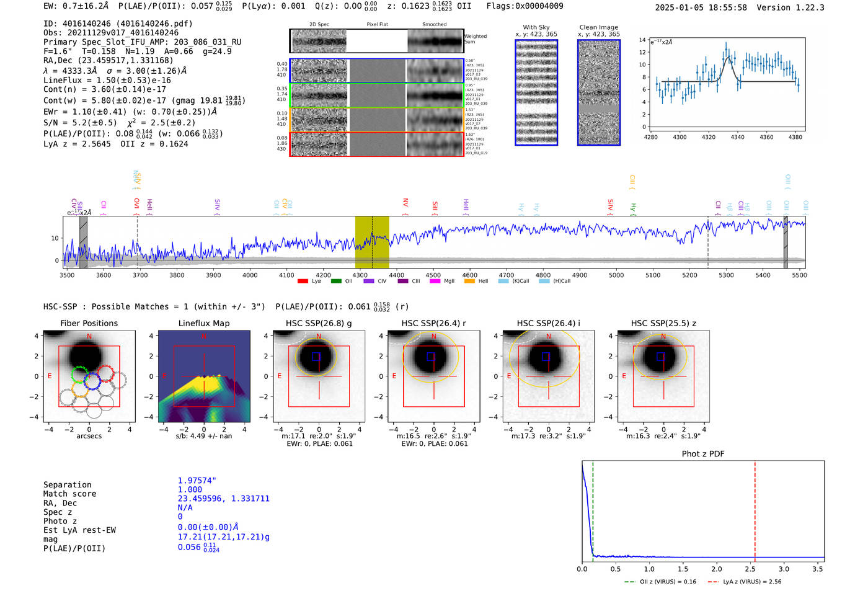Screen dimensions: 868x591
Task: Click the "OII z (VIRUS) = 0.16" legend entry
Action: point(660,582)
